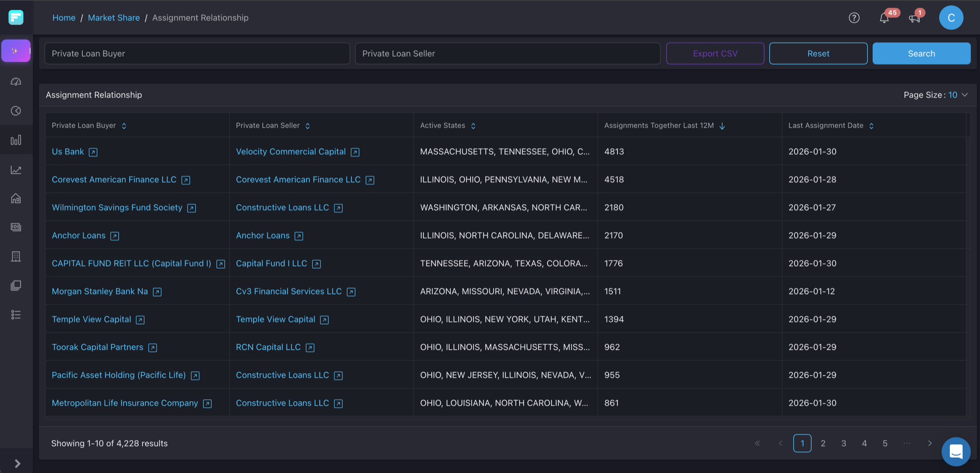Open the Page Size dropdown
This screenshot has width=980, height=473.
click(958, 95)
